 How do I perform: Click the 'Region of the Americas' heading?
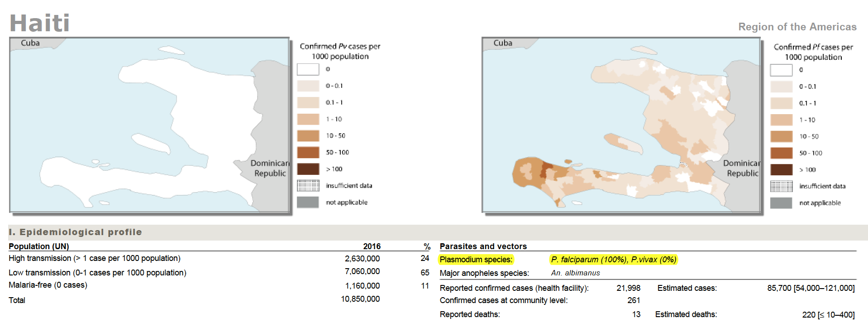click(797, 27)
